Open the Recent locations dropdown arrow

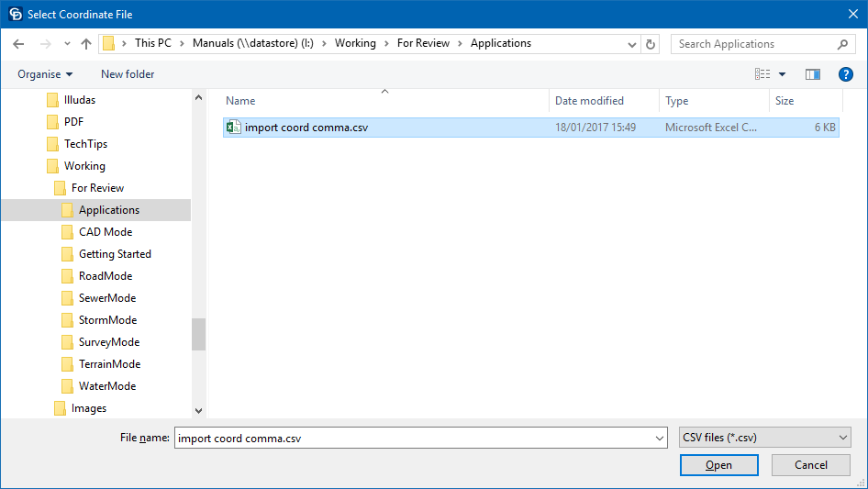click(67, 44)
